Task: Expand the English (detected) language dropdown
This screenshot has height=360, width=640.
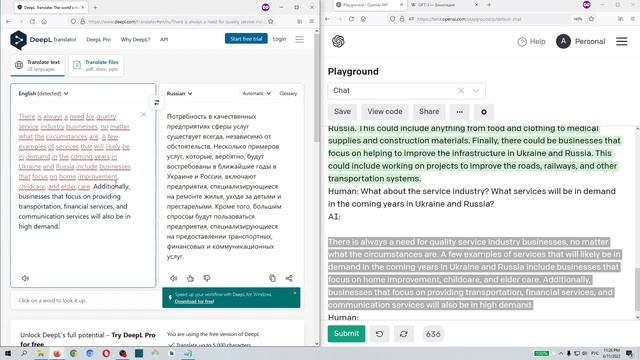Action: [43, 93]
